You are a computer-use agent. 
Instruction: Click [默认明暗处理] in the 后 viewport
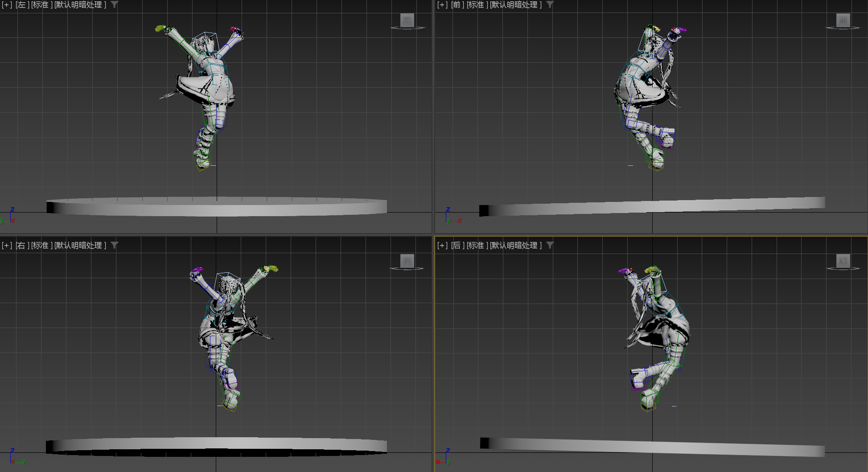(x=516, y=245)
